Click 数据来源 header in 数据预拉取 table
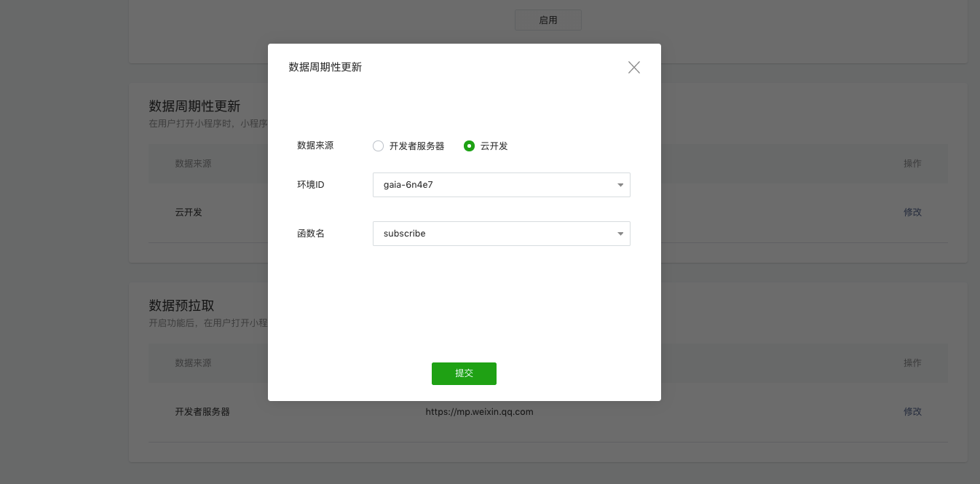Screen dimensions: 980x484 193,363
